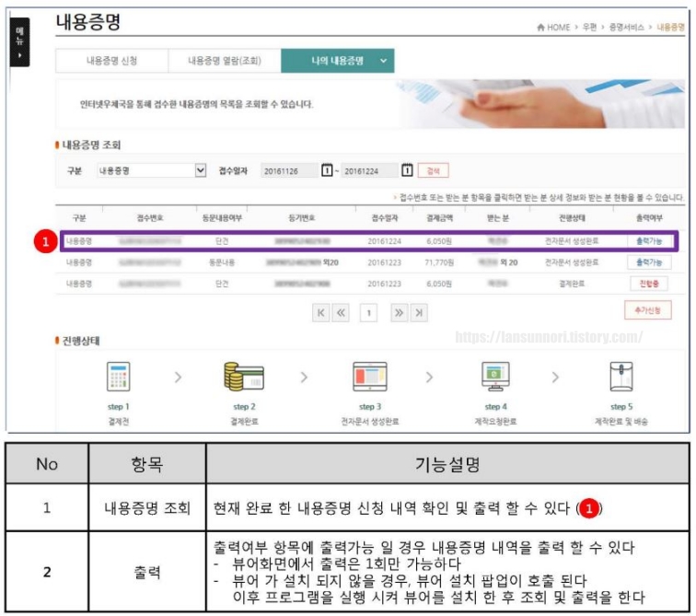This screenshot has height=616, width=696.
Task: Click the step 2 coins and card icon
Action: point(244,377)
